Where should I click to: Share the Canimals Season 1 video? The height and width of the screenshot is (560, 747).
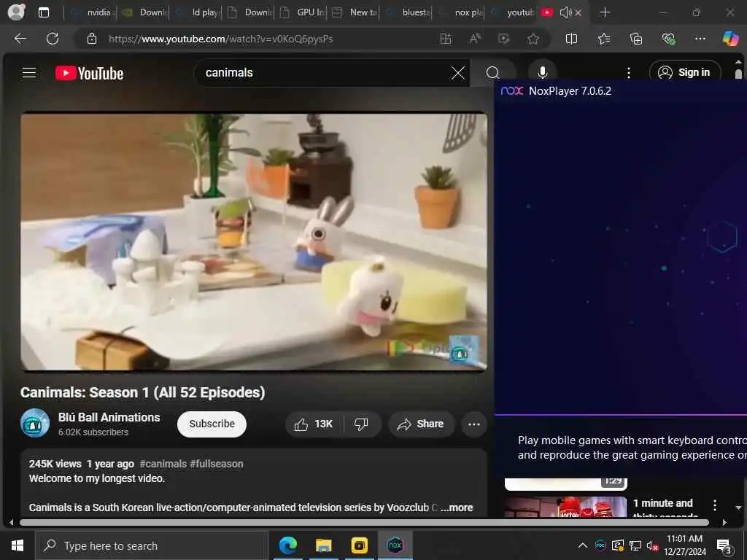(x=421, y=424)
